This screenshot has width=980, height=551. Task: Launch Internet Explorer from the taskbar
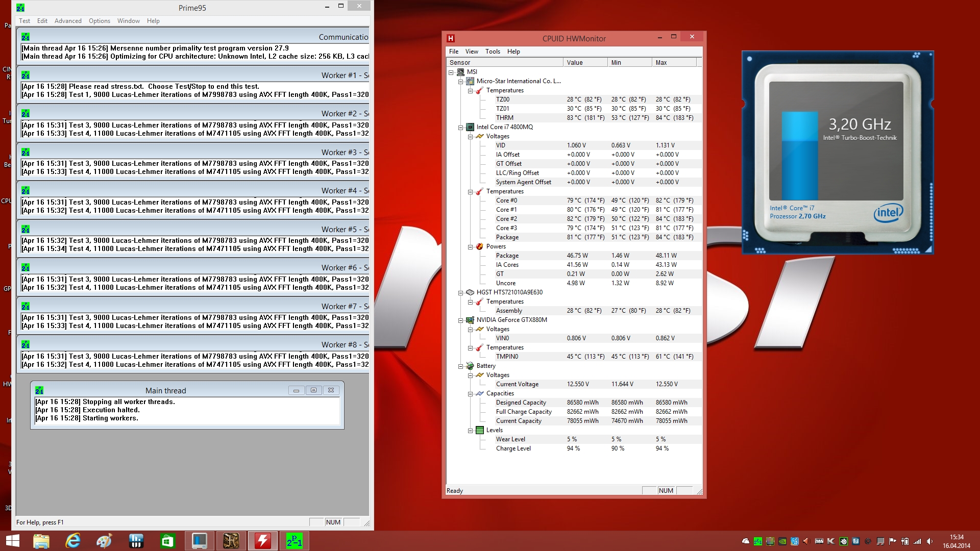click(73, 541)
